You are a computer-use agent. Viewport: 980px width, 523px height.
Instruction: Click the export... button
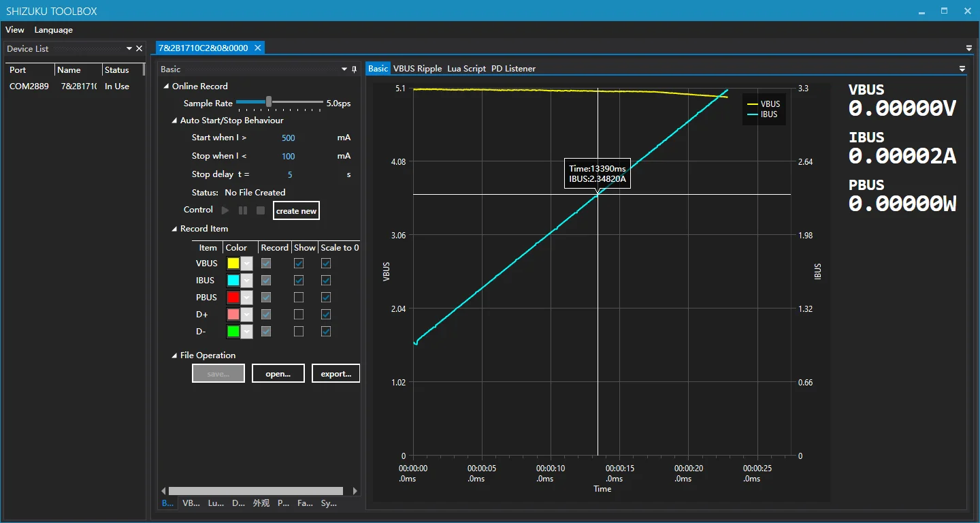click(x=336, y=374)
